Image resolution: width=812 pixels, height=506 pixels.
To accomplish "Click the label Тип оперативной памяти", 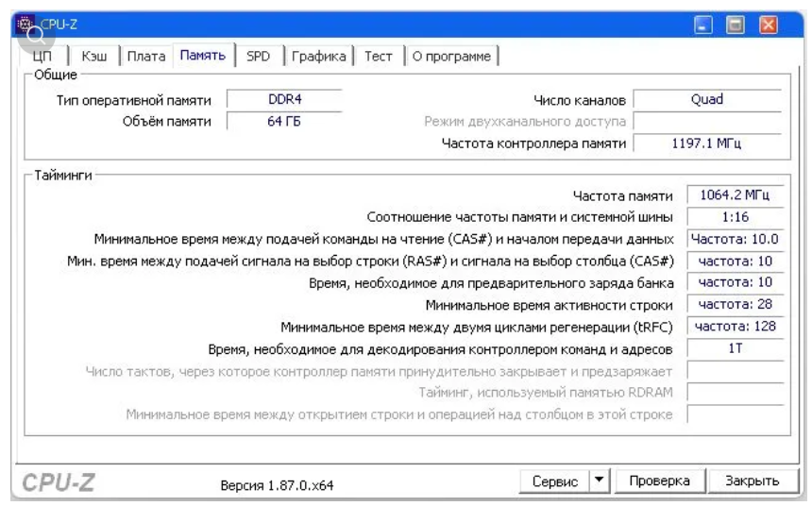I will [x=134, y=100].
